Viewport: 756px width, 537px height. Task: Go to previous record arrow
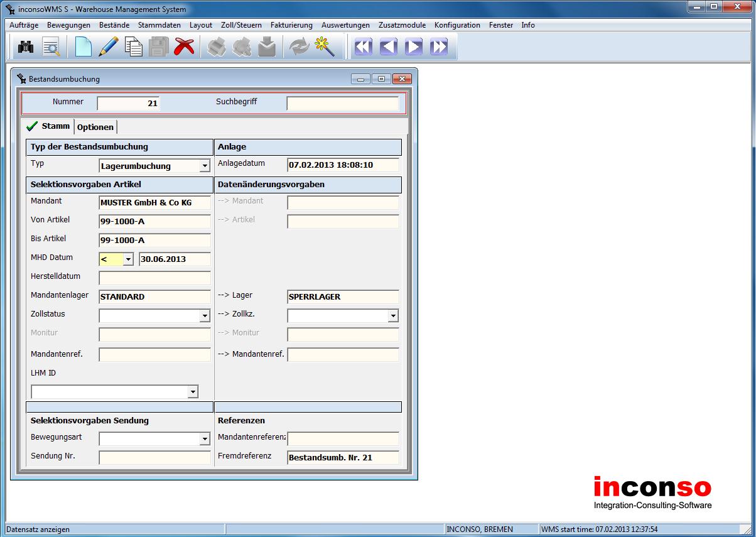(389, 47)
